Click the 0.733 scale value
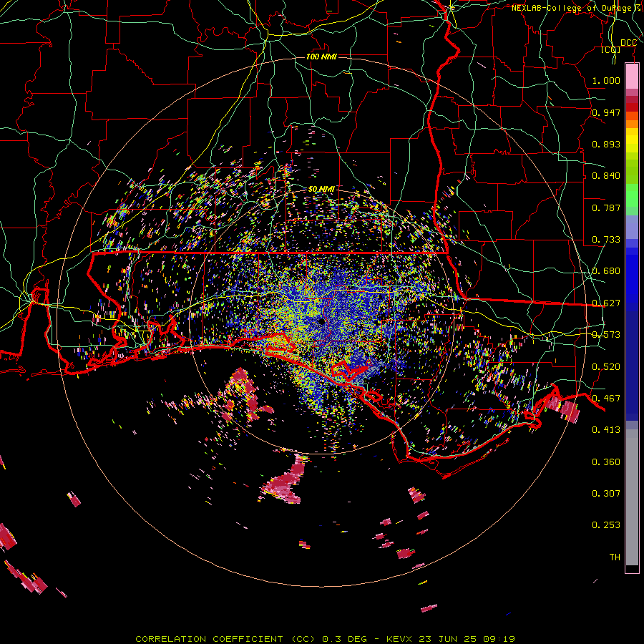The image size is (644, 644). pyautogui.click(x=606, y=240)
